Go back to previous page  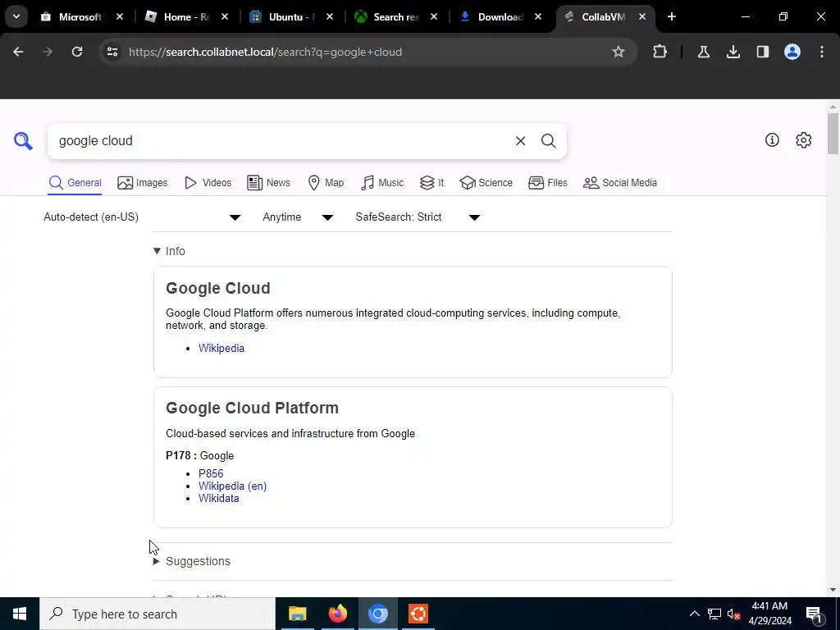(x=18, y=52)
